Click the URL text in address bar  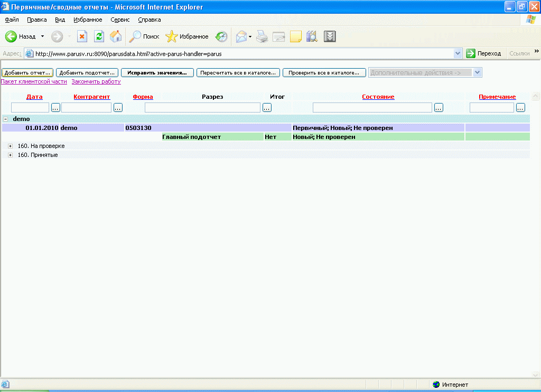(128, 54)
